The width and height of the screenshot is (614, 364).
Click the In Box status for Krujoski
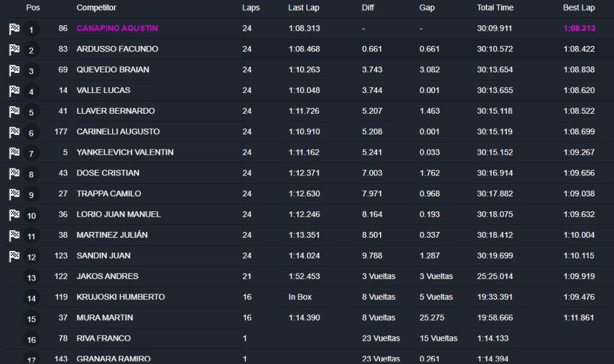(x=301, y=297)
